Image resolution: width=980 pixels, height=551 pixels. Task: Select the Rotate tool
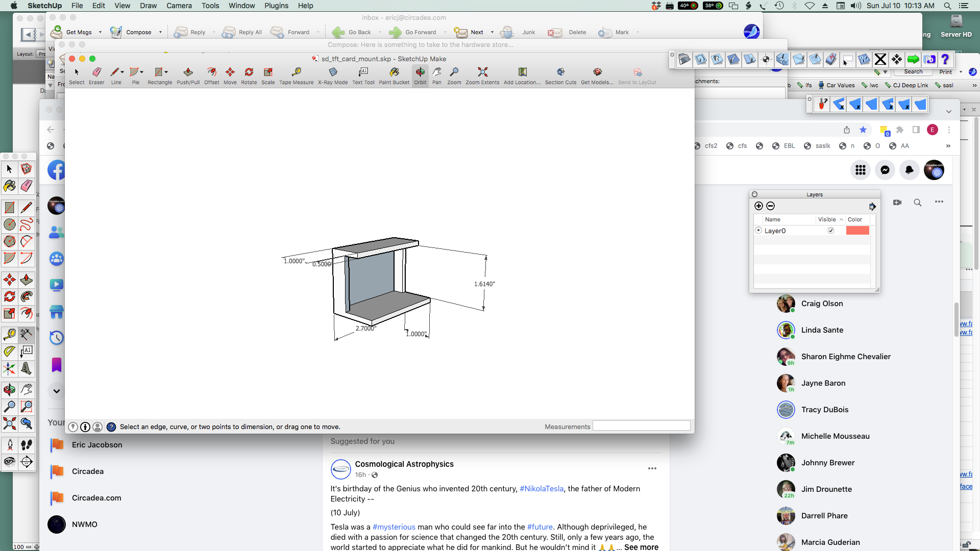click(x=249, y=75)
